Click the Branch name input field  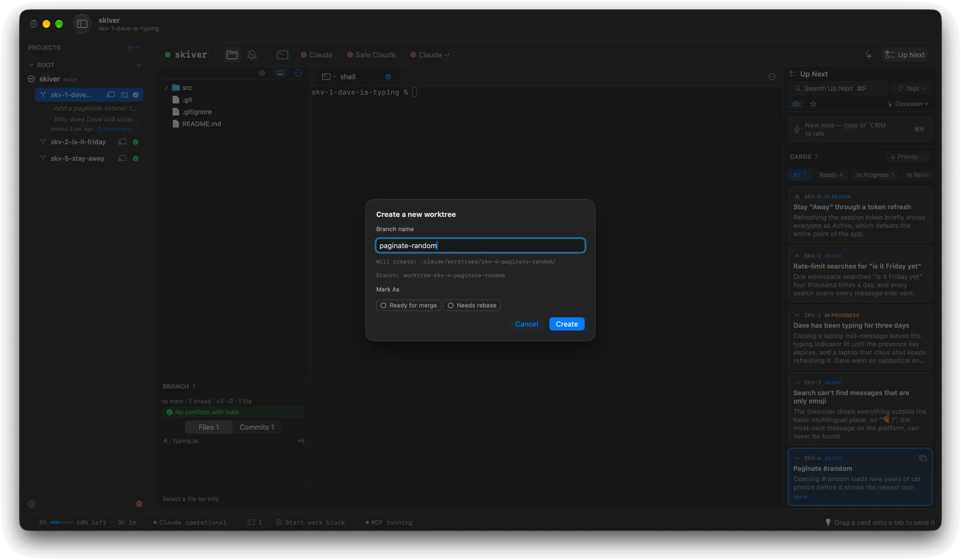click(x=480, y=246)
